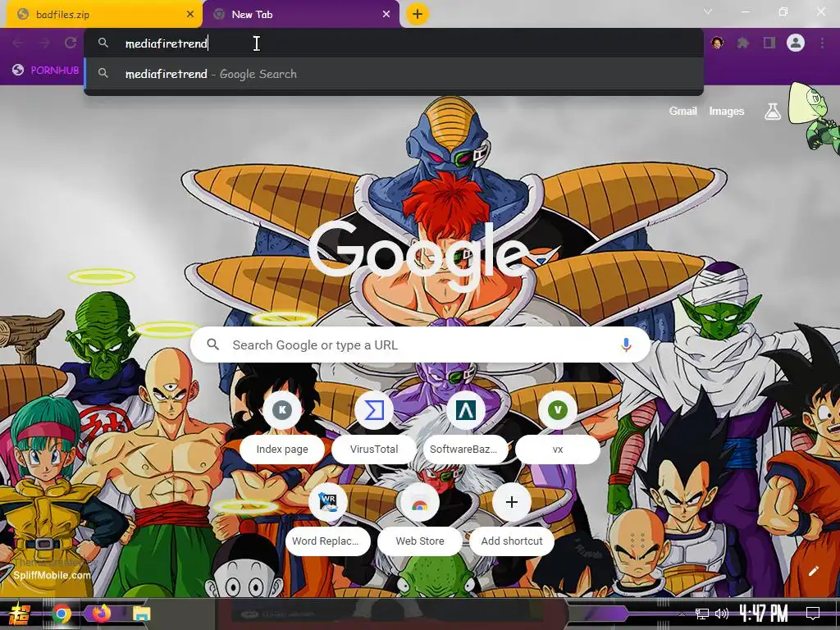
Task: Open the Index page shortcut
Action: (x=282, y=426)
